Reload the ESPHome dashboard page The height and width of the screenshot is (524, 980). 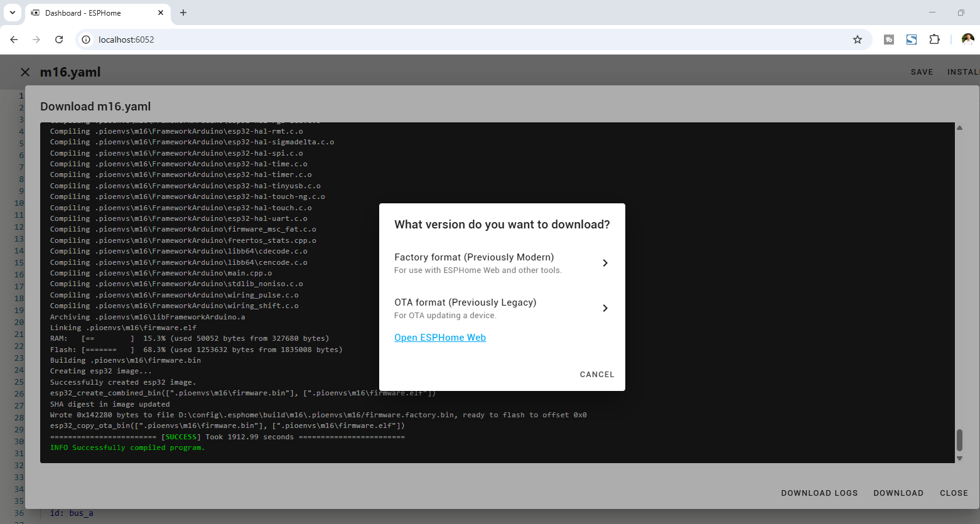tap(59, 40)
